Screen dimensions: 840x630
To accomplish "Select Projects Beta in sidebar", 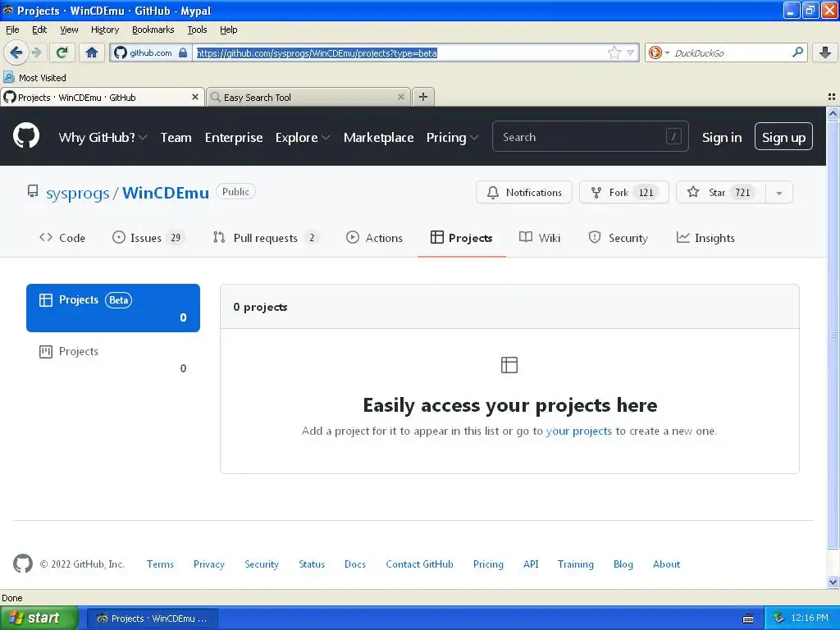I will point(113,308).
